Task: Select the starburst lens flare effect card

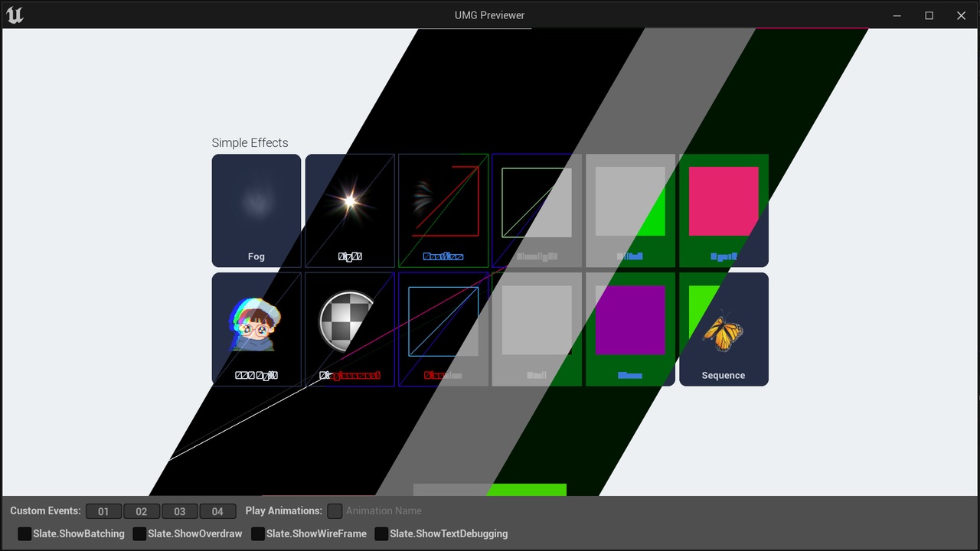Action: pos(350,210)
